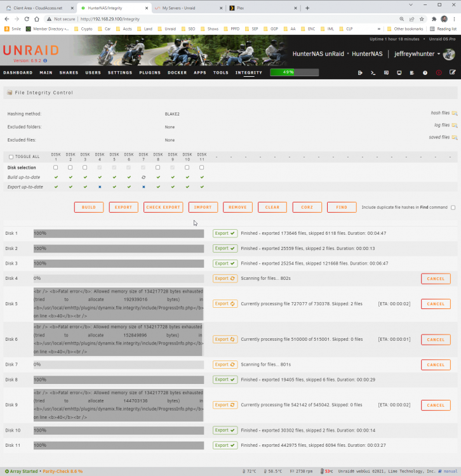Click the info monitor icon in navigation bar
This screenshot has height=476, width=461.
(x=399, y=73)
